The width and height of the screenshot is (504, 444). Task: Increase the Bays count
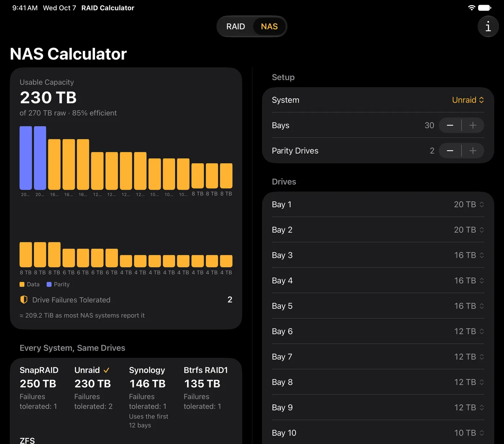click(473, 125)
